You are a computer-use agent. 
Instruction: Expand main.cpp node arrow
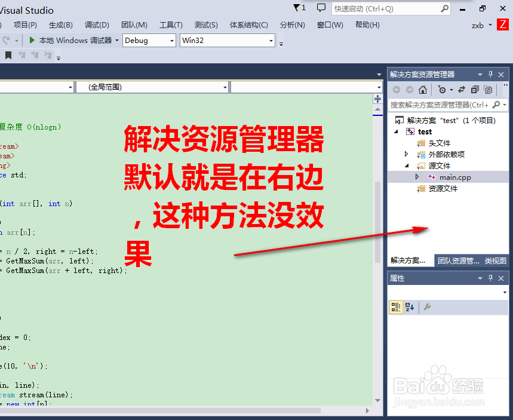click(x=417, y=177)
